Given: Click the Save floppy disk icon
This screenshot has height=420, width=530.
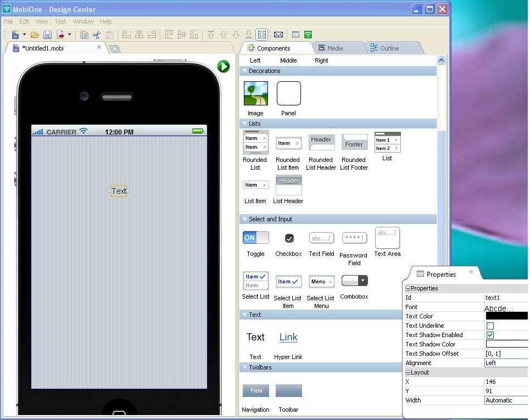Looking at the screenshot, I should pyautogui.click(x=48, y=35).
